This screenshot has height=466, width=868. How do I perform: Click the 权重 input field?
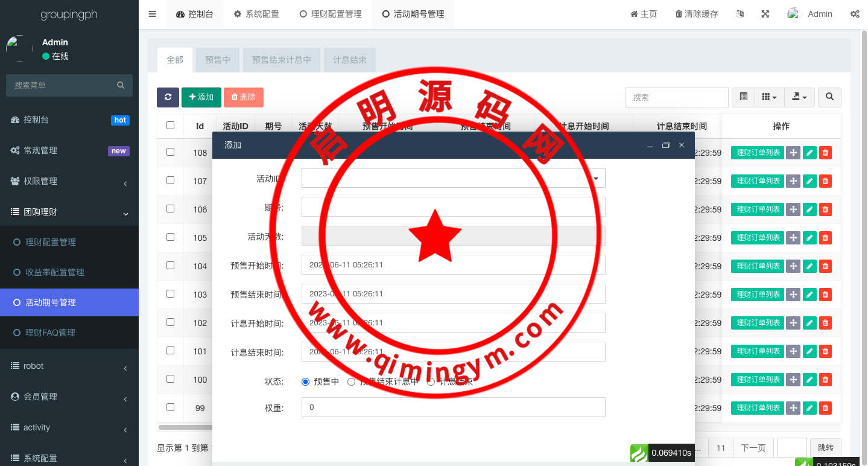click(x=453, y=407)
